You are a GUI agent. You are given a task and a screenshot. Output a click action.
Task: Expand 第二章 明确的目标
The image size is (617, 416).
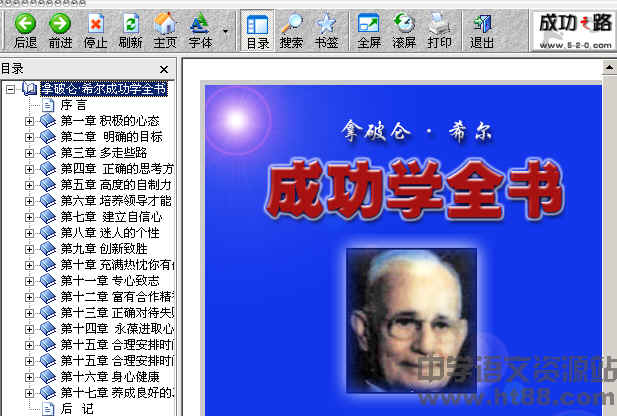click(29, 137)
